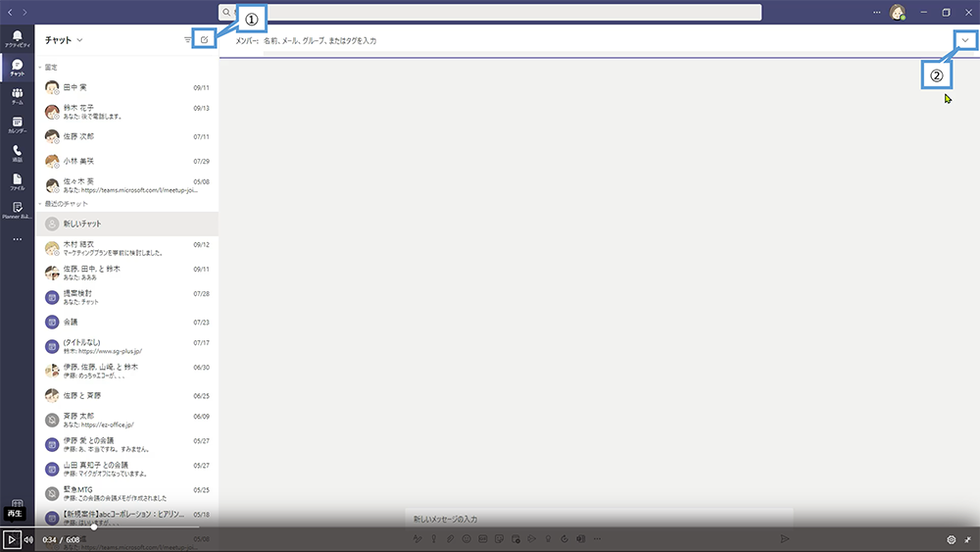980x552 pixels.
Task: Open the 【新規案件】abcコーポレーション chat
Action: [x=126, y=518]
